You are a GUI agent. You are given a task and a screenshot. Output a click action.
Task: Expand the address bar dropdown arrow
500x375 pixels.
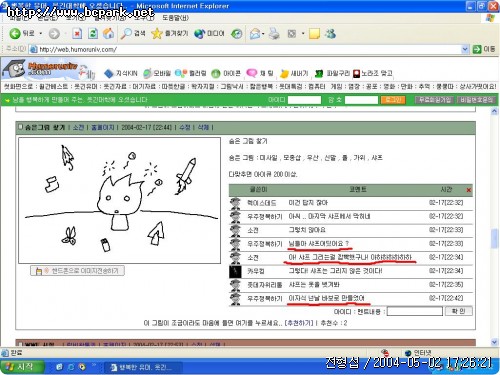click(x=465, y=49)
